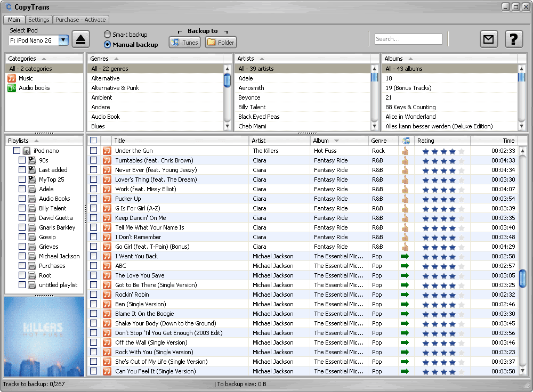Sort by the Albums column header
This screenshot has width=533, height=392.
tap(449, 59)
